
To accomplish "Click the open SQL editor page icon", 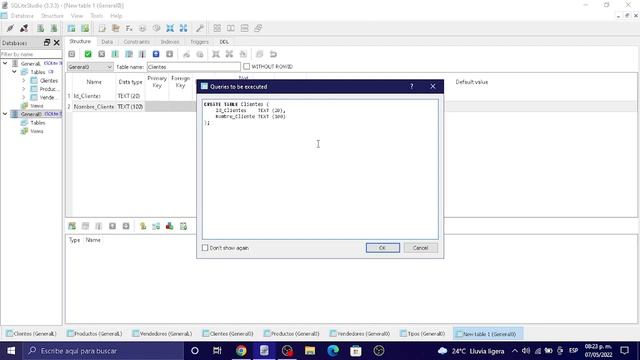I will (x=102, y=28).
